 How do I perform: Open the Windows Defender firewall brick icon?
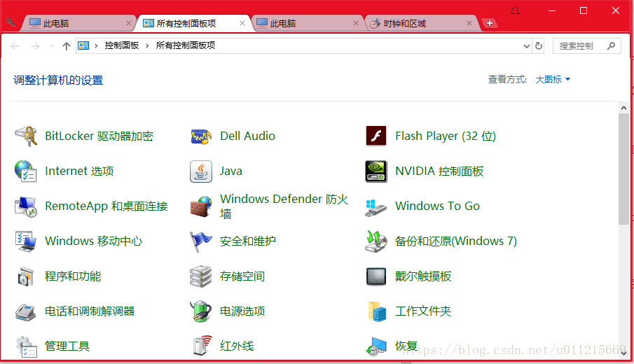point(201,206)
